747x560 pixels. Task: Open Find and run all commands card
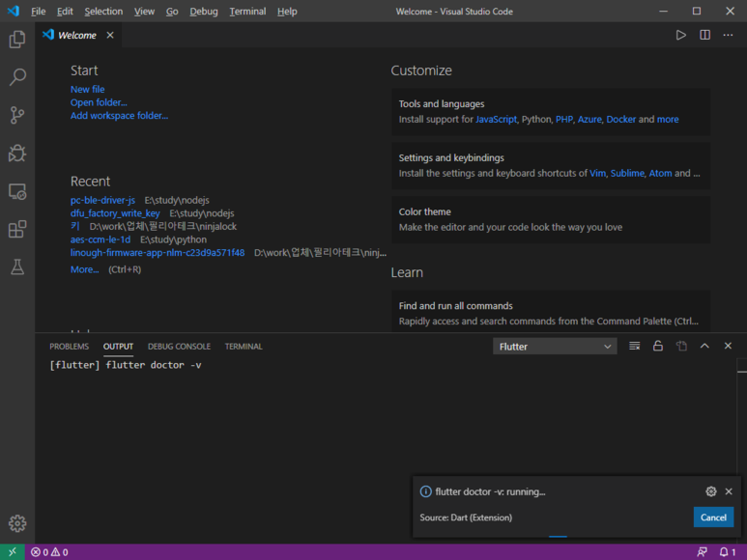click(550, 312)
